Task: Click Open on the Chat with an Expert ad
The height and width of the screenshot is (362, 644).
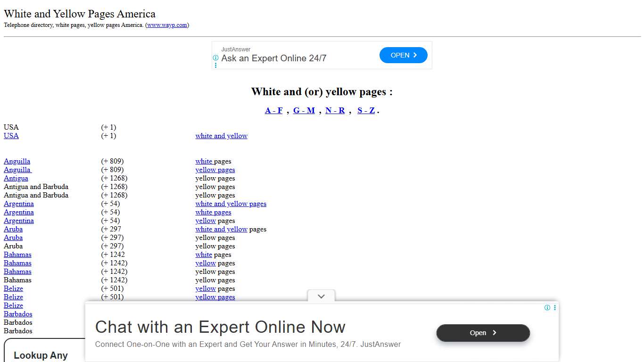Action: click(x=483, y=333)
